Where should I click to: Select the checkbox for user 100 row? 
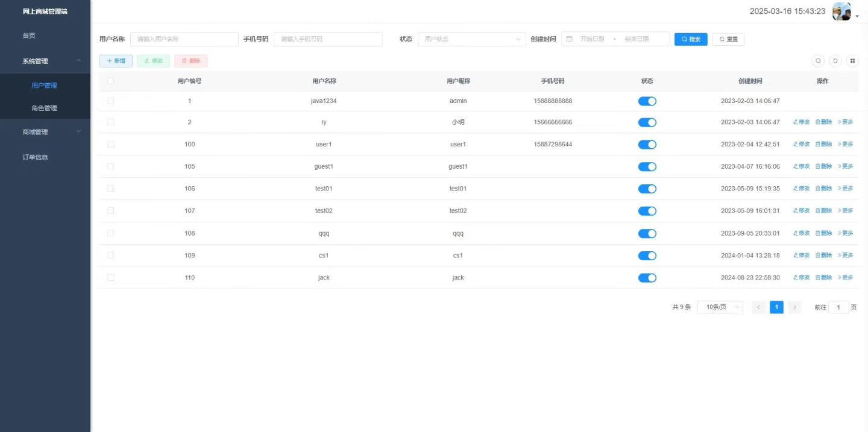[x=110, y=145]
